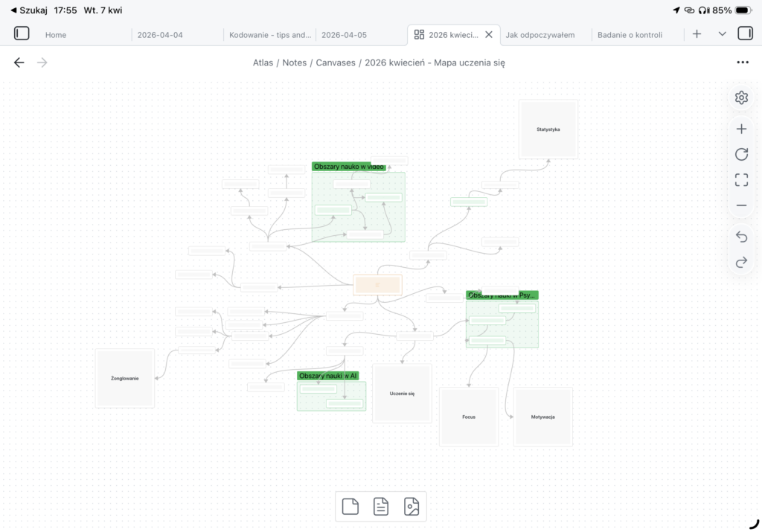This screenshot has height=532, width=762.
Task: Select the Statystyka card
Action: (x=548, y=129)
